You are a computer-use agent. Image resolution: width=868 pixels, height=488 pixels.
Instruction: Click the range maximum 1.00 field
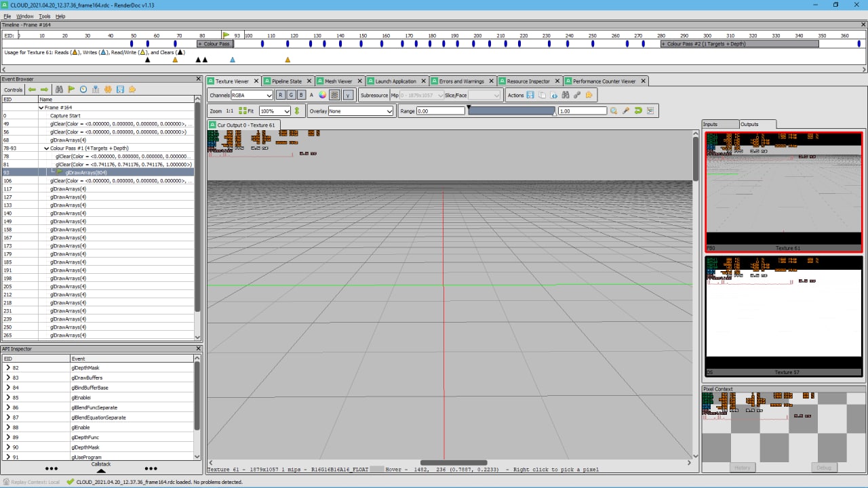[583, 110]
